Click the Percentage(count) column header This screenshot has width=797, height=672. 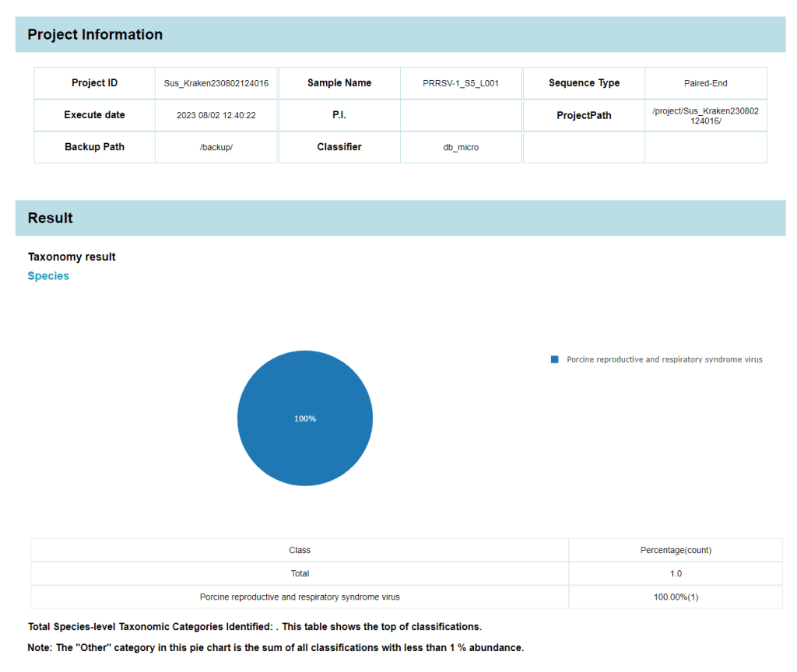tap(676, 550)
